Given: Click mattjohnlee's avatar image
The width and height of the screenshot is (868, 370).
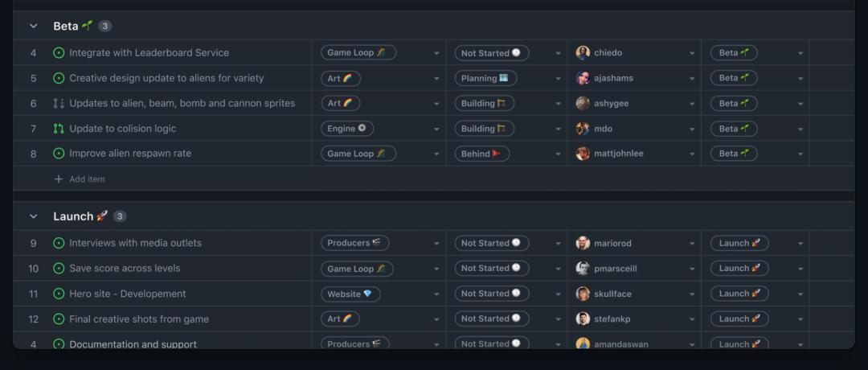Looking at the screenshot, I should (583, 154).
